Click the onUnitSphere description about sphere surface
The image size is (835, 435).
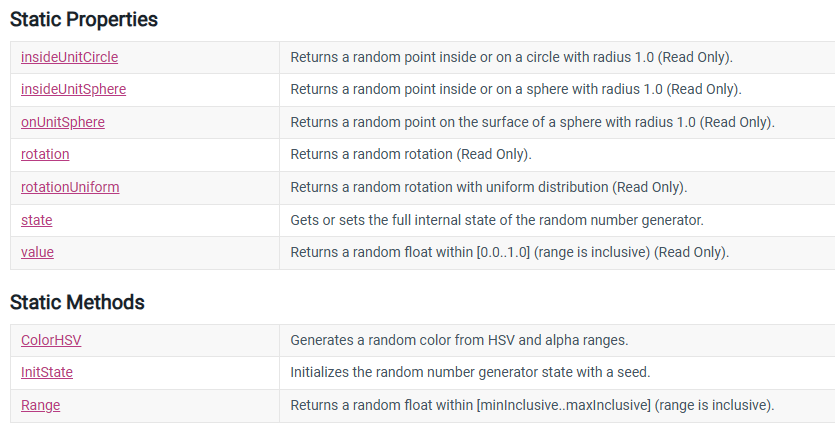click(532, 122)
